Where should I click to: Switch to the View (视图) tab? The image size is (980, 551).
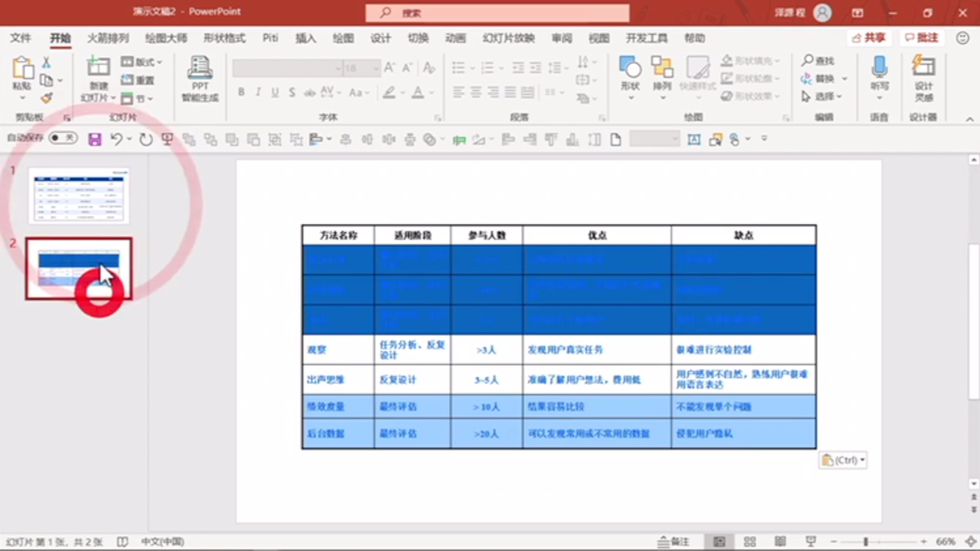599,38
